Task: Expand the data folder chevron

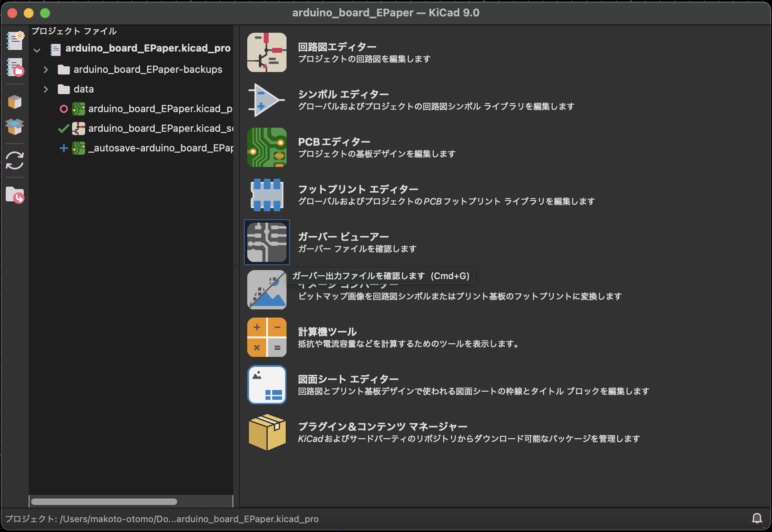Action: [46, 89]
